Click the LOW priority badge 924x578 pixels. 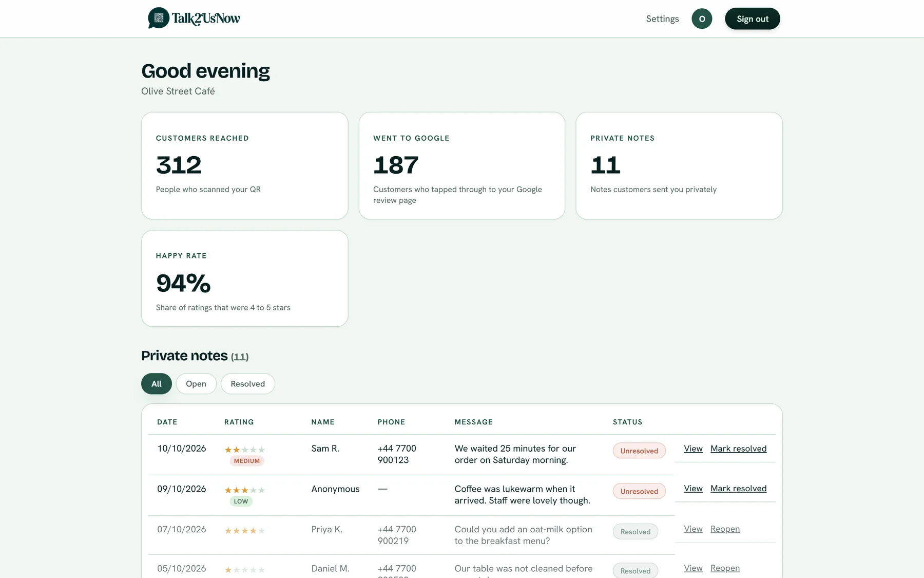point(241,501)
